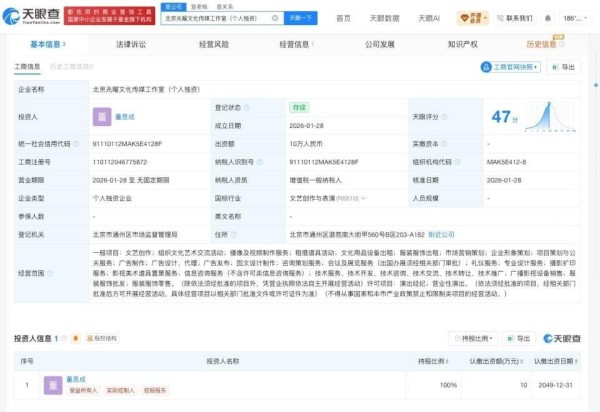Click the blue search button beside the search box
This screenshot has width=600, height=412.
[x=301, y=18]
